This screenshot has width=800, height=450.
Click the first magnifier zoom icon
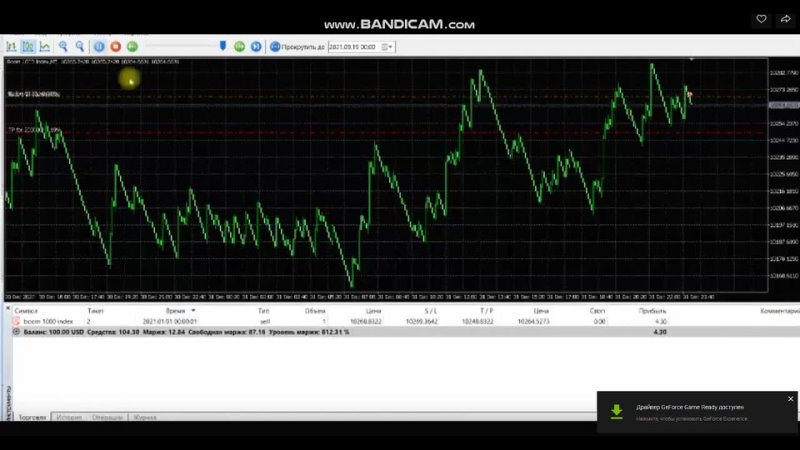coord(63,47)
